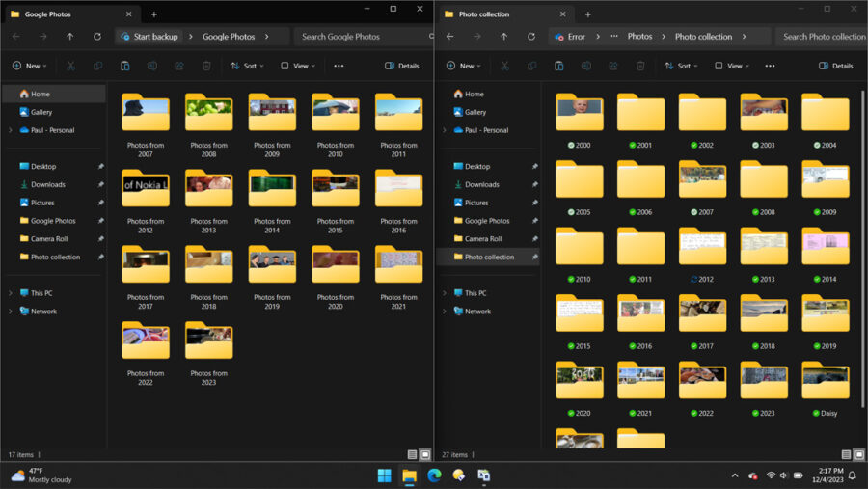This screenshot has width=868, height=489.
Task: Open Windows Start menu
Action: coord(384,475)
